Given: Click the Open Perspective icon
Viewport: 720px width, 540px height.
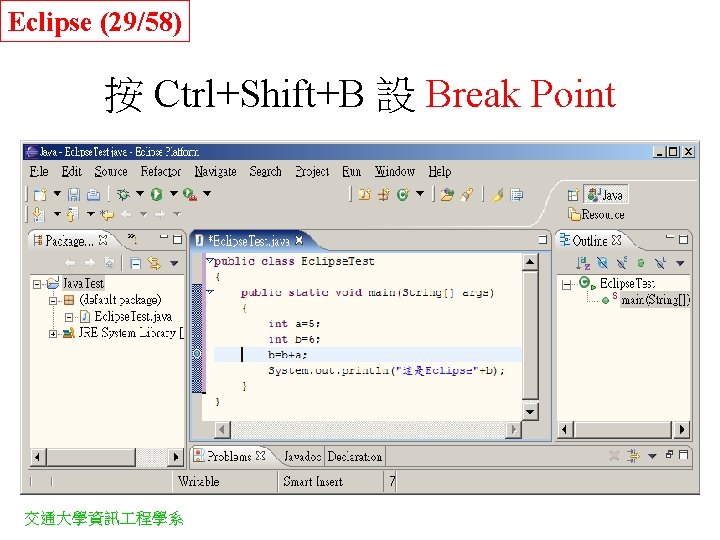Looking at the screenshot, I should 573,195.
